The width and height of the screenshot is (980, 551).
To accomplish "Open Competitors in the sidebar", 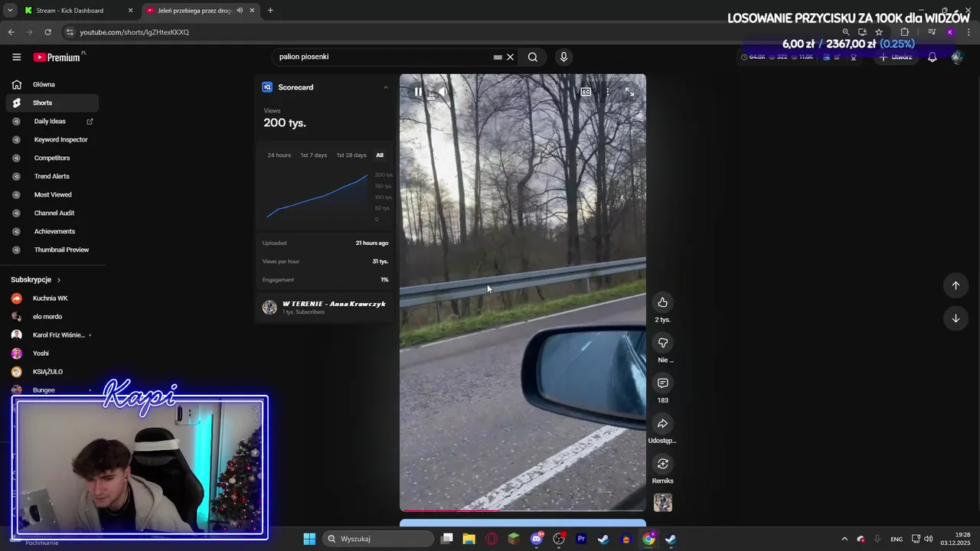I will point(52,158).
